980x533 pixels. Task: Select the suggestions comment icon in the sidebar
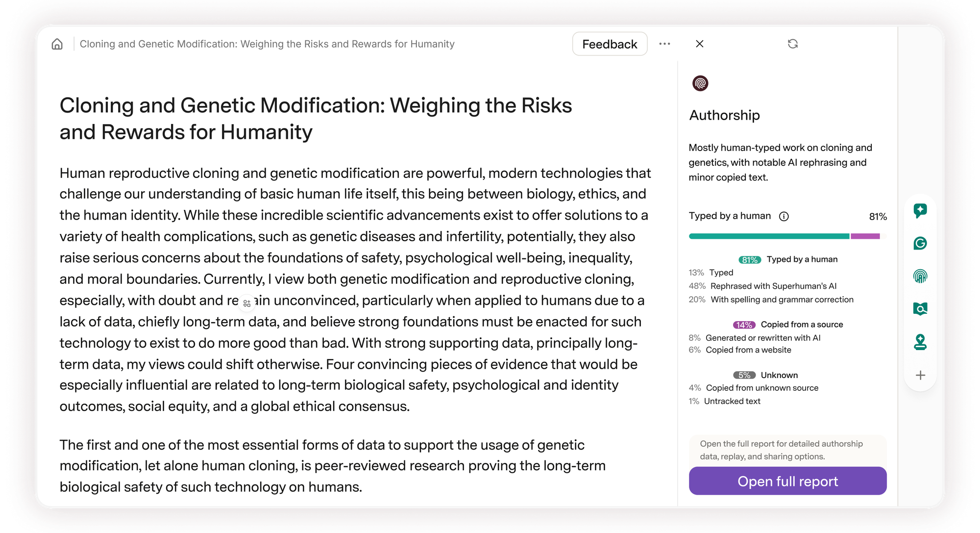click(x=920, y=211)
